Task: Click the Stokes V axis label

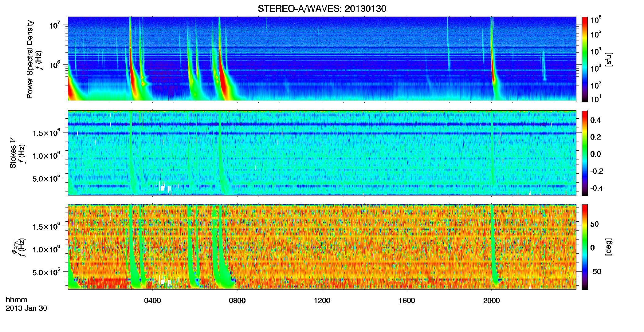Action: [13, 153]
